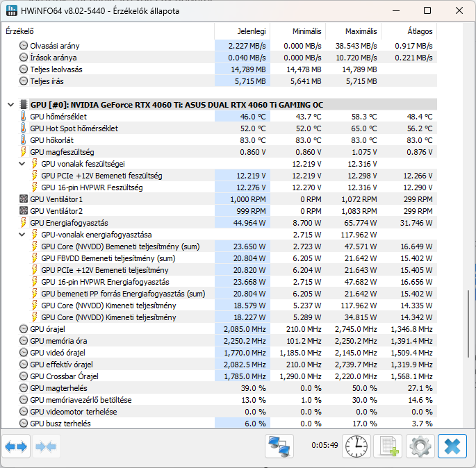Click clock icon beside Olvasási arány
This screenshot has width=476, height=468.
pyautogui.click(x=24, y=46)
